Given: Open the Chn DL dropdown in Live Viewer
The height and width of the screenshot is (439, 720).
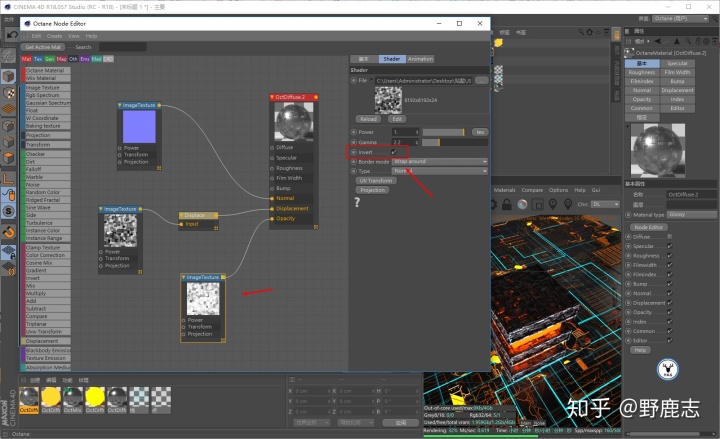Looking at the screenshot, I should coord(605,204).
